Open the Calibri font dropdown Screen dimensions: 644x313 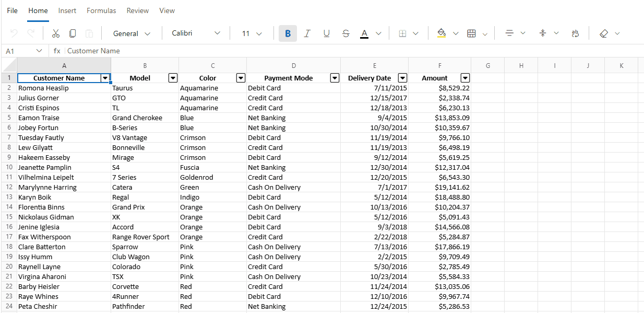[195, 32]
